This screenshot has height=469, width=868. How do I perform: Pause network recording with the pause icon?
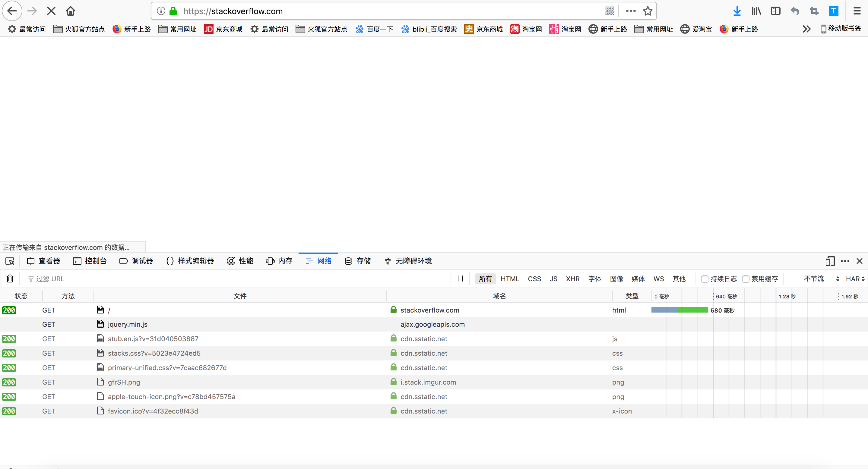coord(460,279)
